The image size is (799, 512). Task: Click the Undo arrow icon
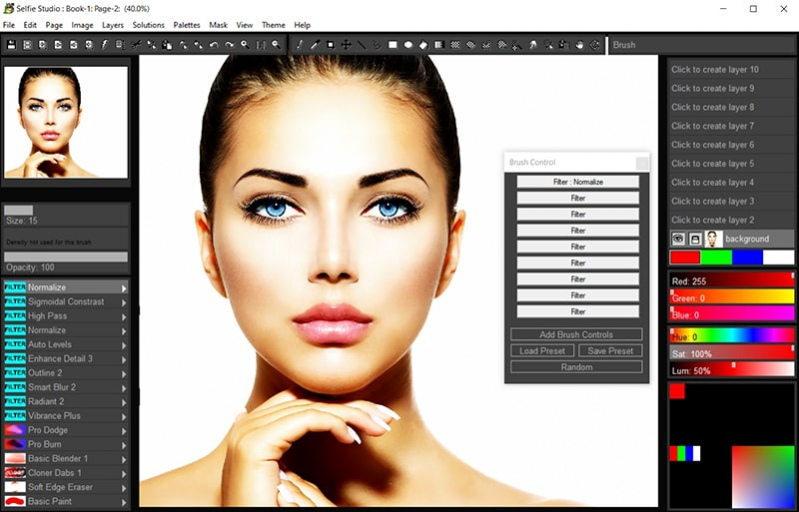pos(214,45)
